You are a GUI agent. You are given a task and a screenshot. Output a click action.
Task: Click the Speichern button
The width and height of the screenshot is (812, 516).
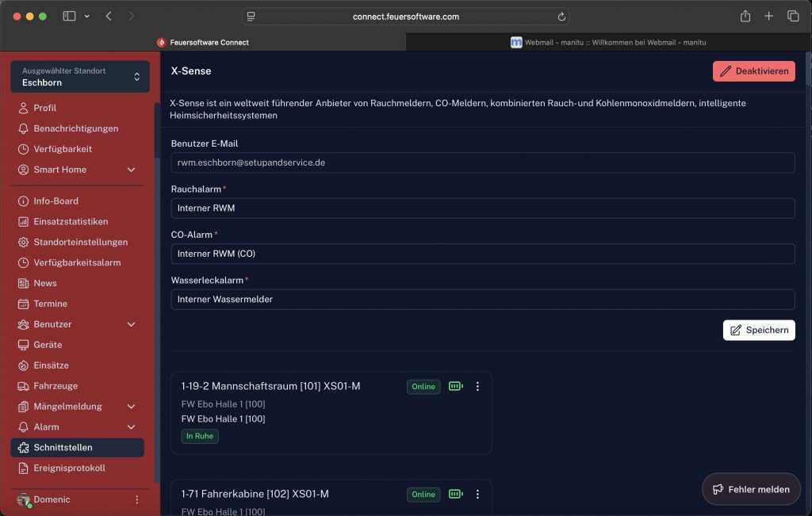(x=758, y=331)
